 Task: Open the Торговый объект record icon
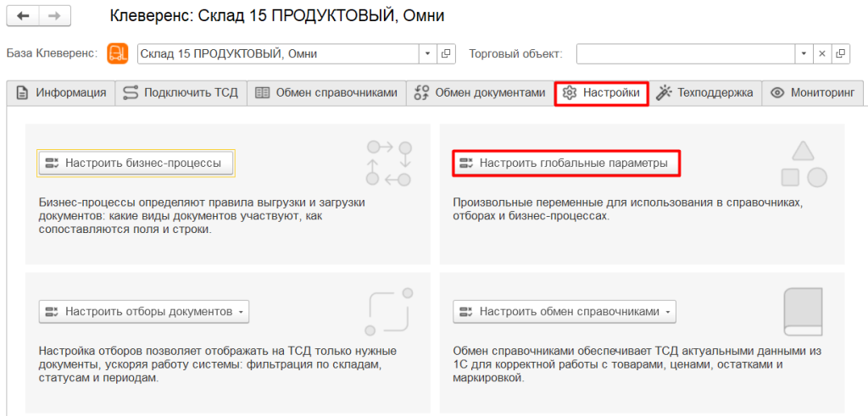[840, 53]
